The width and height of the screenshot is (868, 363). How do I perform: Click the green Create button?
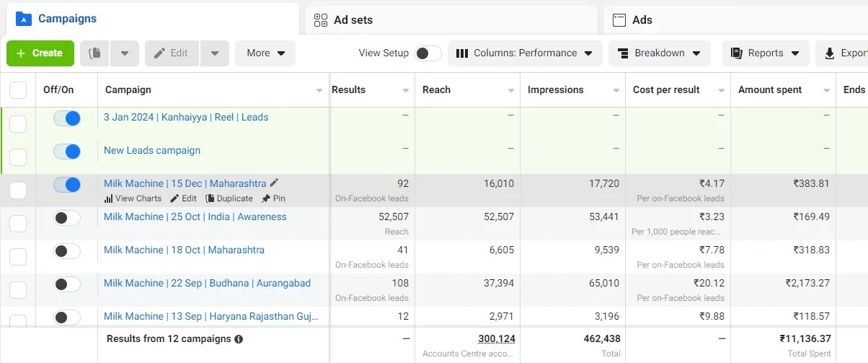40,53
